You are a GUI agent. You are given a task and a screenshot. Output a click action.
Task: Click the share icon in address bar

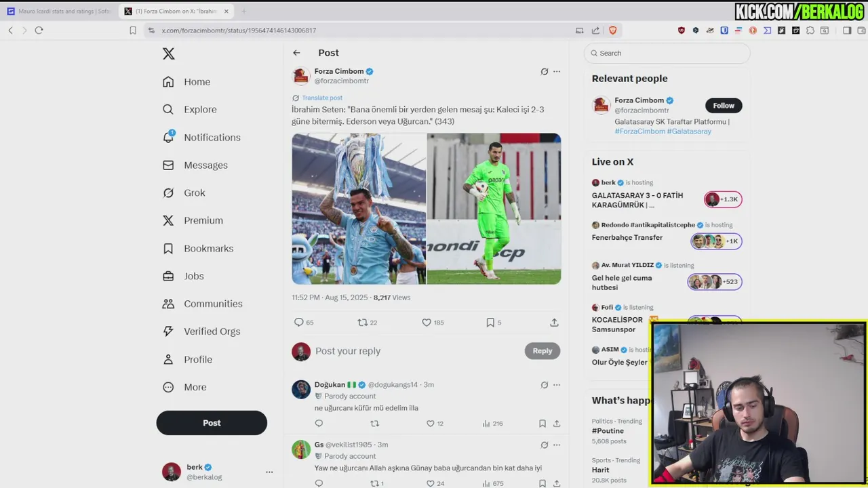point(595,30)
